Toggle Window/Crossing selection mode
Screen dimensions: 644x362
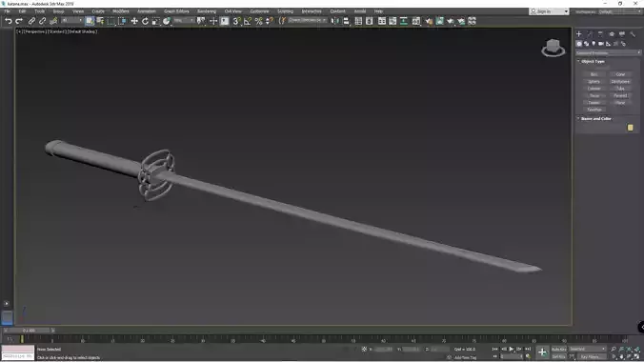pyautogui.click(x=122, y=21)
